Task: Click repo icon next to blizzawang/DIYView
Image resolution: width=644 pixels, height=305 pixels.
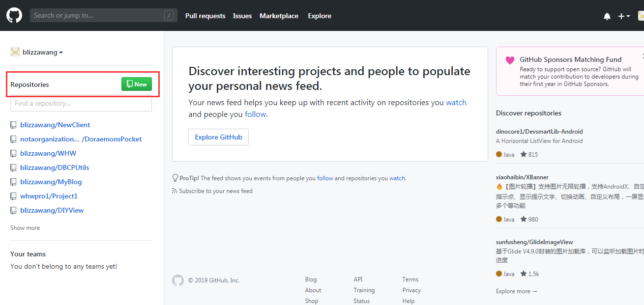Action: [14, 211]
